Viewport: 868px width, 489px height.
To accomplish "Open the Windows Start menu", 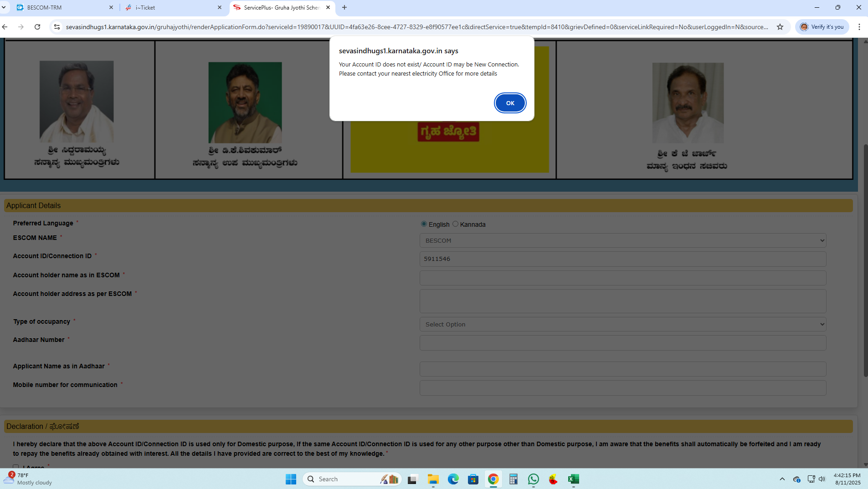I will (291, 479).
